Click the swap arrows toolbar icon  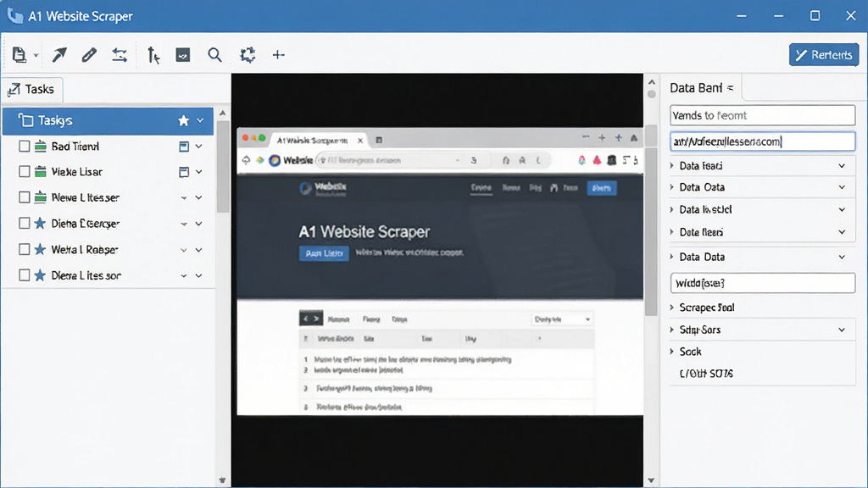(120, 55)
